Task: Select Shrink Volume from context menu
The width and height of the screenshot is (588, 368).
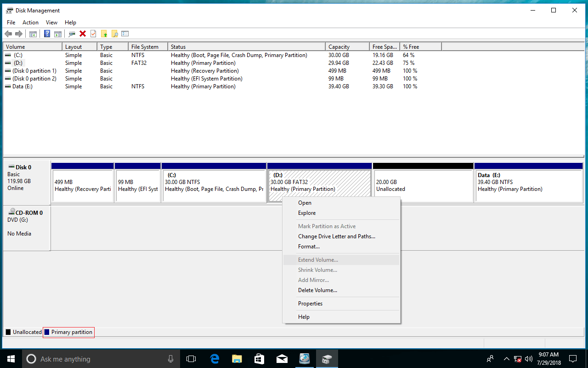Action: 317,270
